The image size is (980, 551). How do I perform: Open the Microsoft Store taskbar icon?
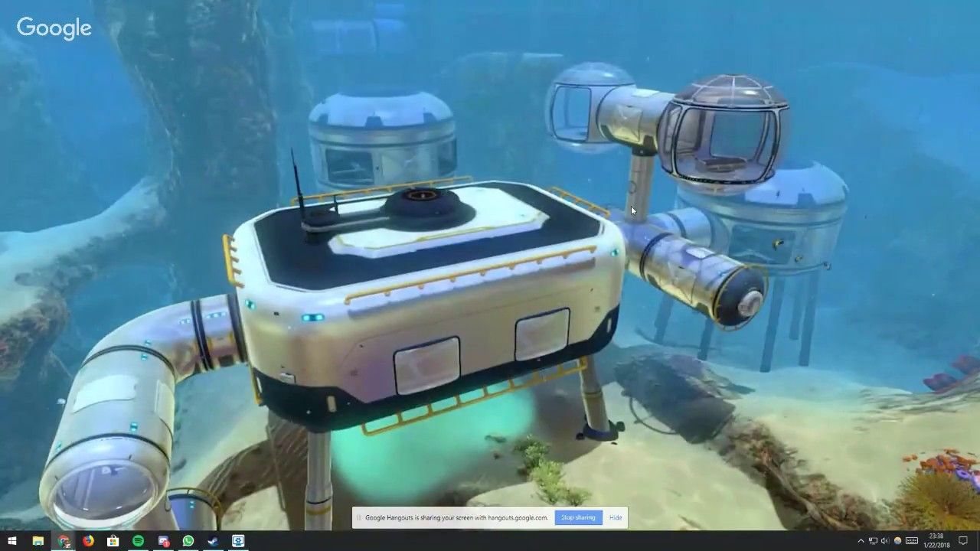(x=113, y=541)
